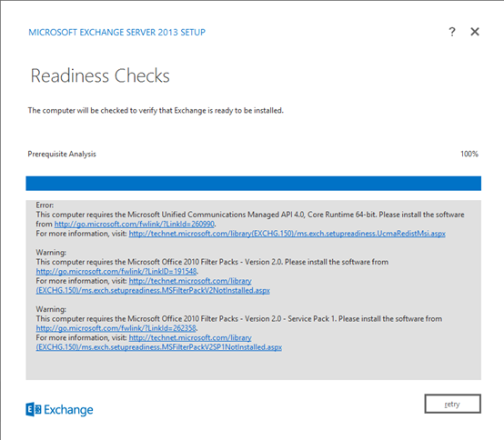The height and width of the screenshot is (440, 504).
Task: Click the Microsoft Exchange Server 2013 Setup title
Action: [116, 32]
